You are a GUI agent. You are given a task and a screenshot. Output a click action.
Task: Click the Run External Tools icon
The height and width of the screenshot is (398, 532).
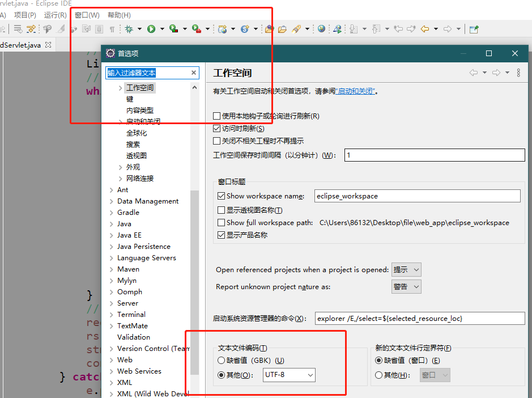coord(197,29)
